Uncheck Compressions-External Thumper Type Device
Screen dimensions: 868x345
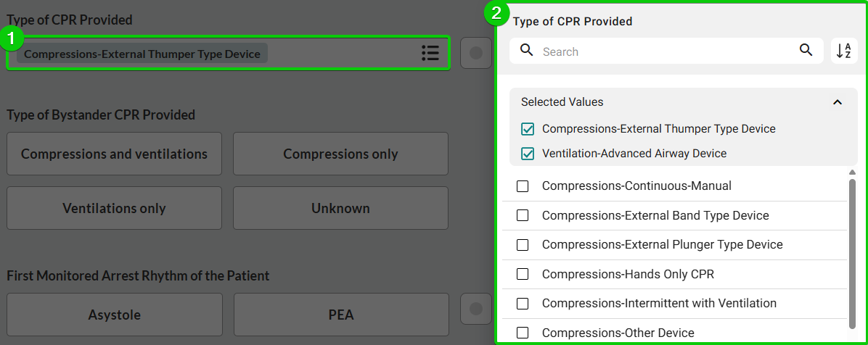(528, 129)
